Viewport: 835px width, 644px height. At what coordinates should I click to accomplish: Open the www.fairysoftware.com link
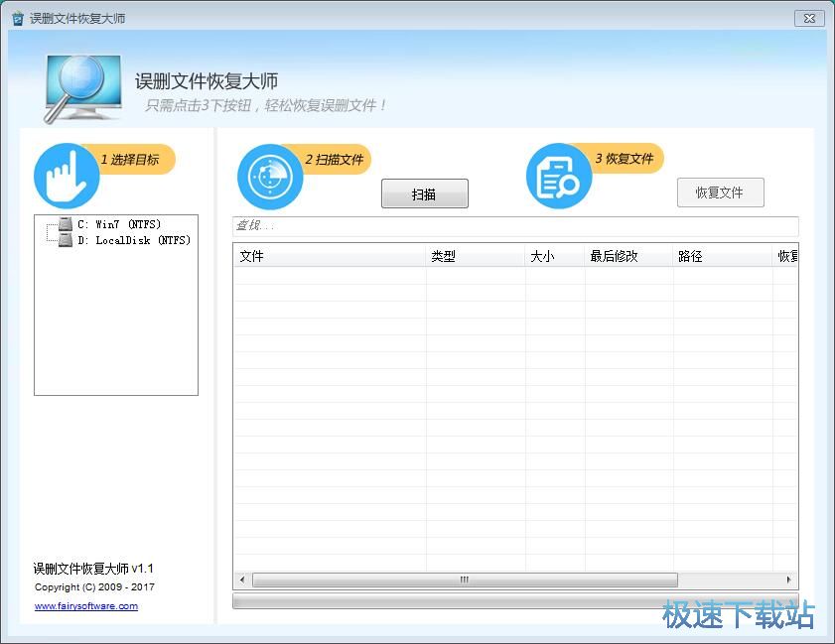[86, 605]
